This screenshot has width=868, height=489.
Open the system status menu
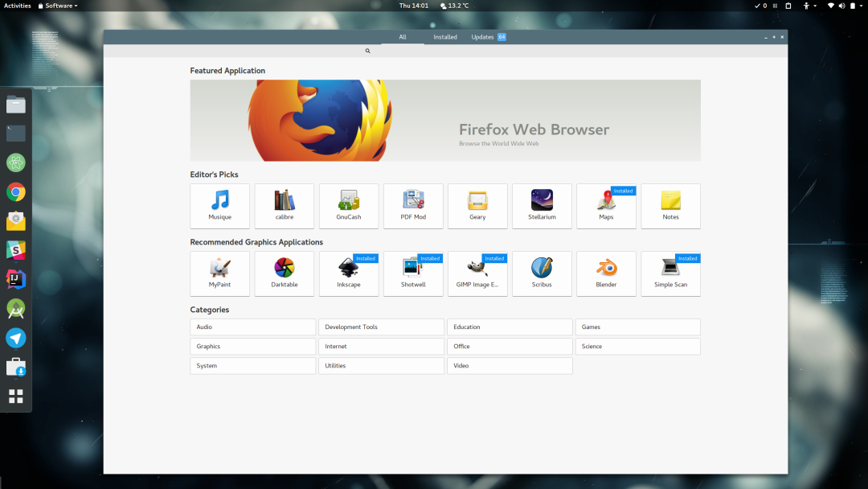point(845,6)
